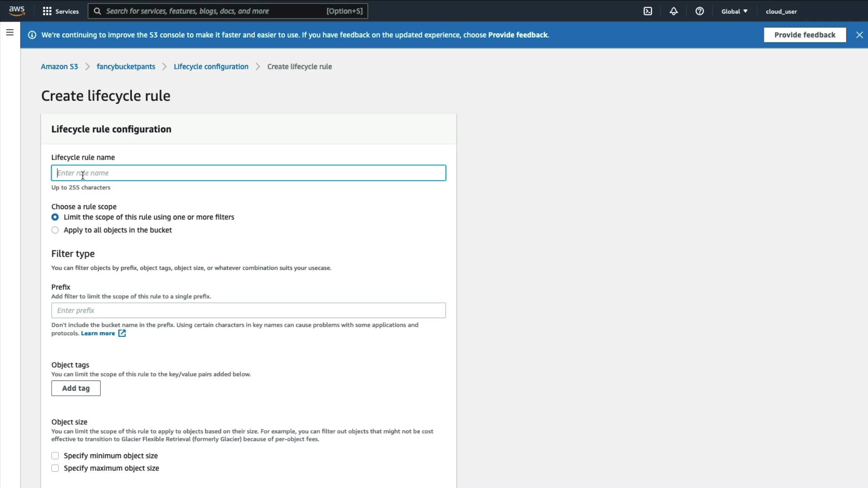The image size is (868, 488).
Task: Launch the CloudShell terminal icon
Action: (x=648, y=11)
